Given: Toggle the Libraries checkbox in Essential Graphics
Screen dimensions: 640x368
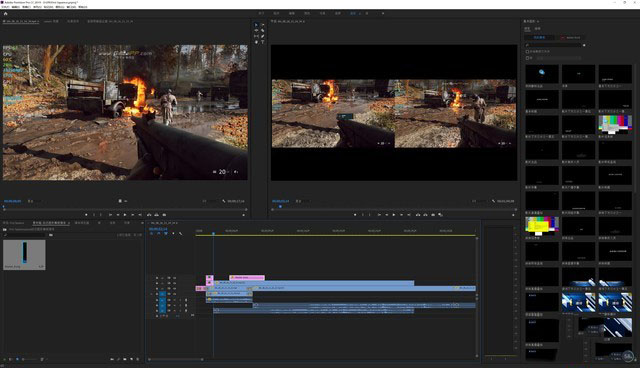Looking at the screenshot, I should coord(527,58).
